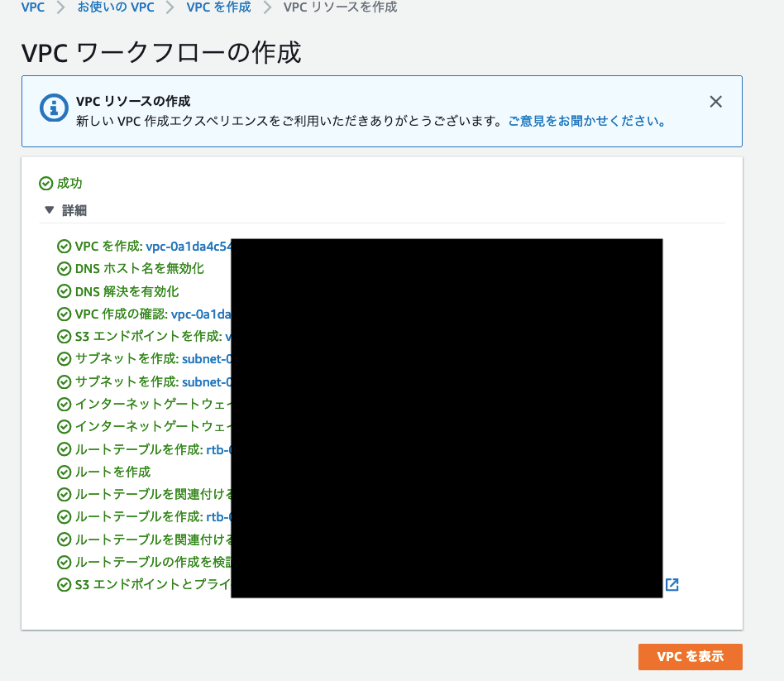Image resolution: width=784 pixels, height=681 pixels.
Task: Click the 詳細 section label
Action: (x=74, y=210)
